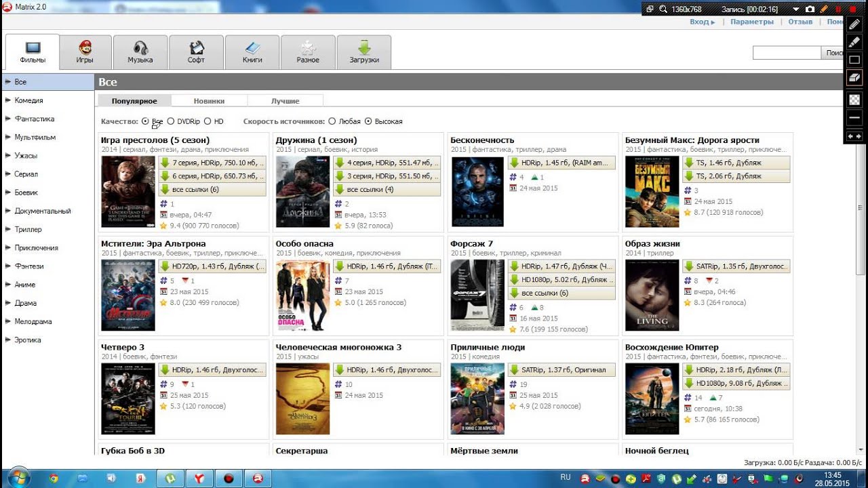Screen dimensions: 868x488
Task: Open Игра престолов poster thumbnail
Action: point(128,192)
